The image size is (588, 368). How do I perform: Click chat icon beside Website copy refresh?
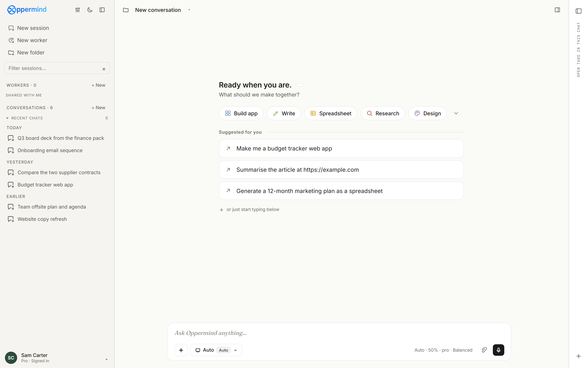click(11, 219)
